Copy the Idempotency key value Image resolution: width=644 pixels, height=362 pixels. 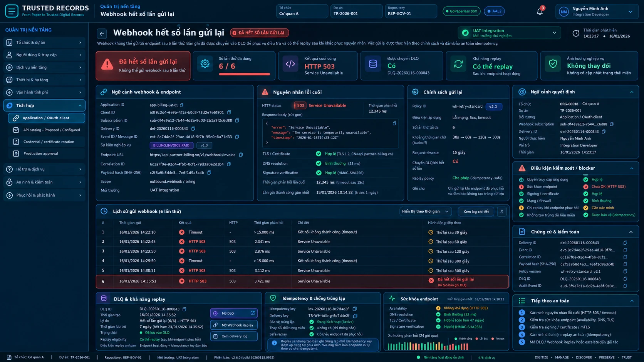(x=355, y=309)
